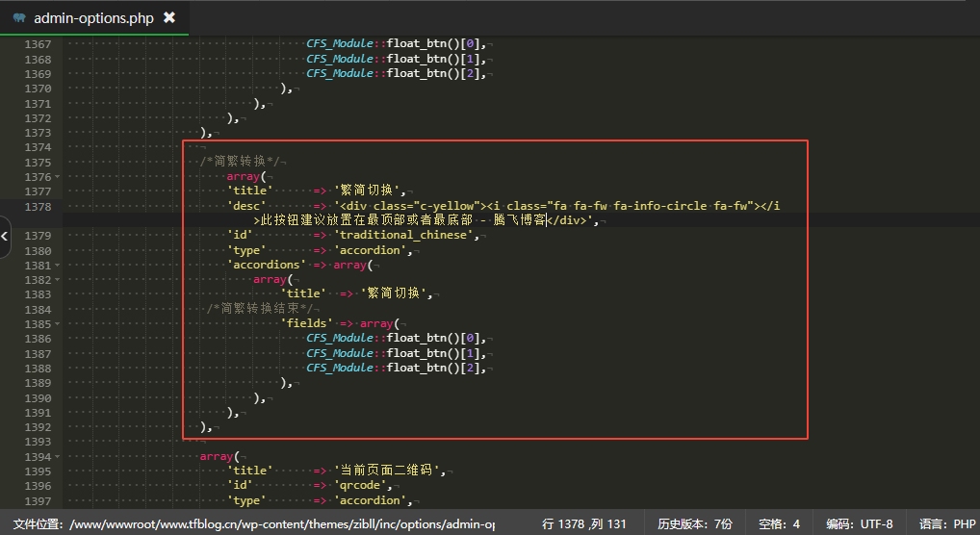Screen dimensions: 980x535
Task: Change the PHP language mode
Action: 947,523
